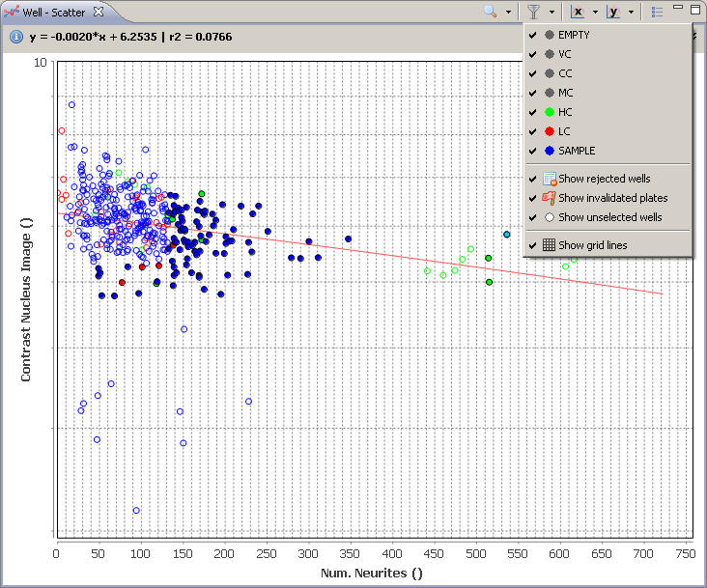Toggle Show unselected wells option
The height and width of the screenshot is (588, 707).
point(608,217)
